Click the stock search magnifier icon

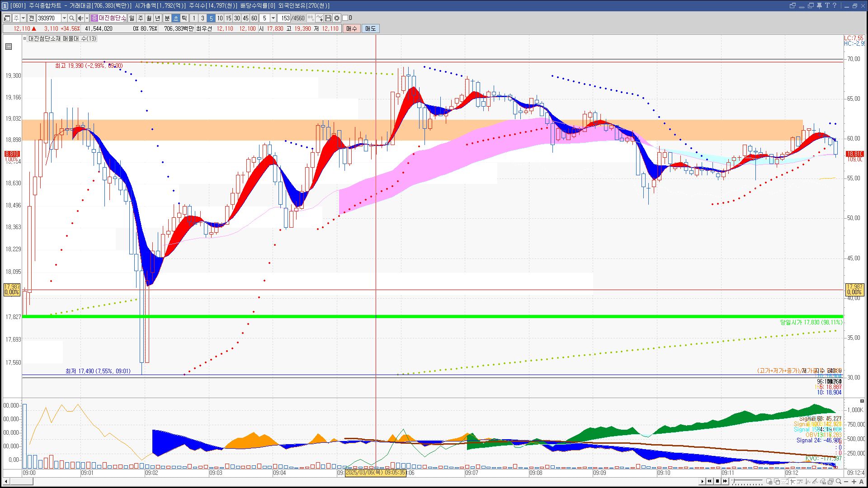click(71, 18)
